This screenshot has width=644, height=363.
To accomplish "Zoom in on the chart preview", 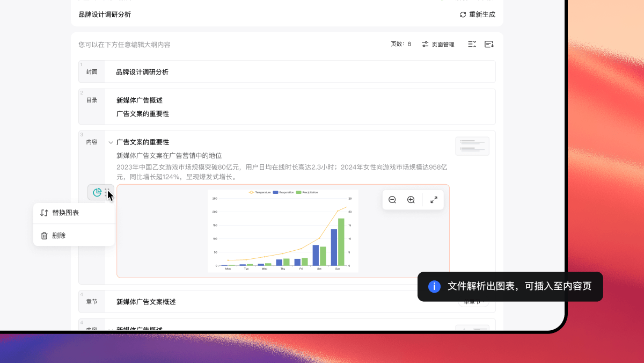I will pos(411,199).
